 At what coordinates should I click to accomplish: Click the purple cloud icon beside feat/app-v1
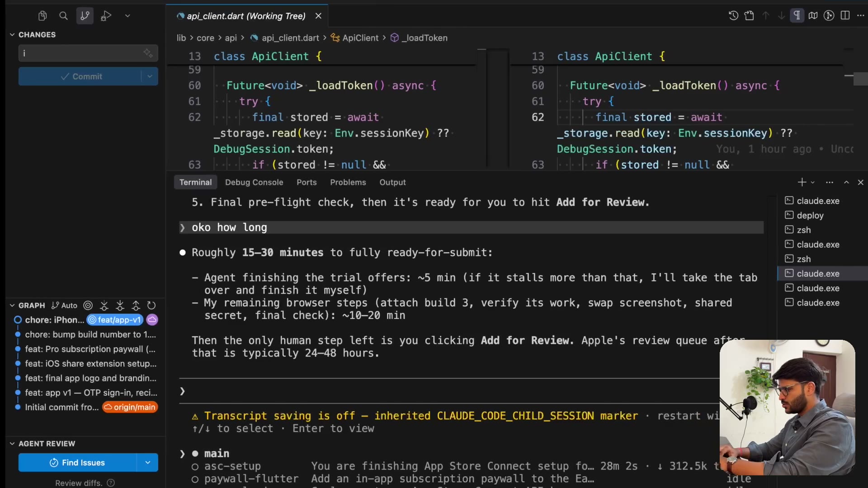pyautogui.click(x=152, y=320)
